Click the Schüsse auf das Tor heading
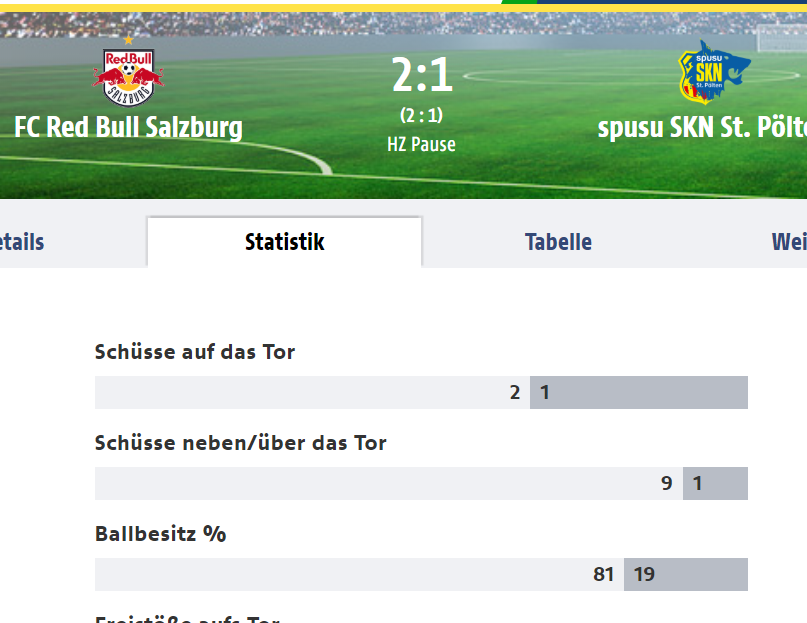The width and height of the screenshot is (807, 623). point(195,352)
